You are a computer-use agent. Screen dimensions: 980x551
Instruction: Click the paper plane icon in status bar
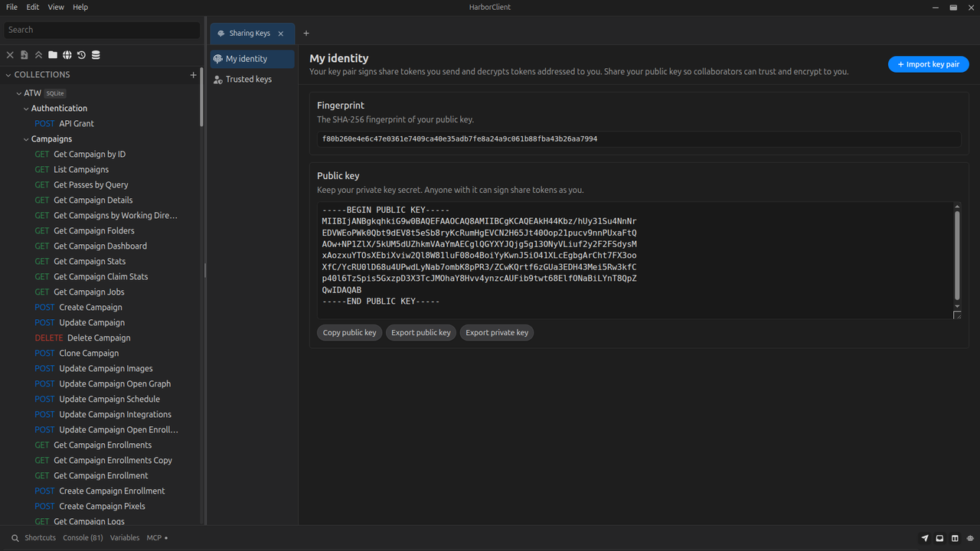925,538
